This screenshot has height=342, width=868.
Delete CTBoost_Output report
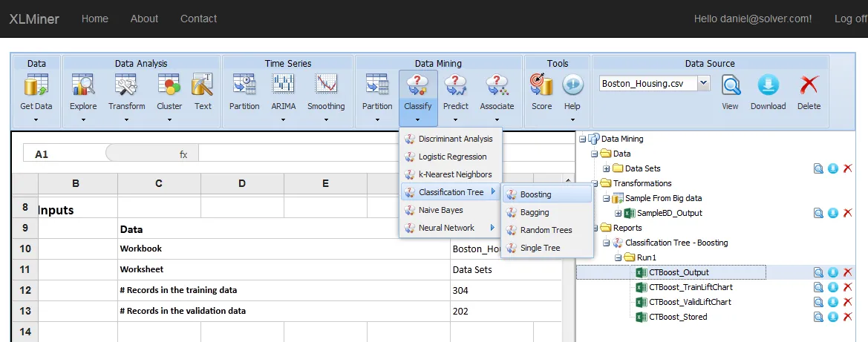pyautogui.click(x=847, y=272)
